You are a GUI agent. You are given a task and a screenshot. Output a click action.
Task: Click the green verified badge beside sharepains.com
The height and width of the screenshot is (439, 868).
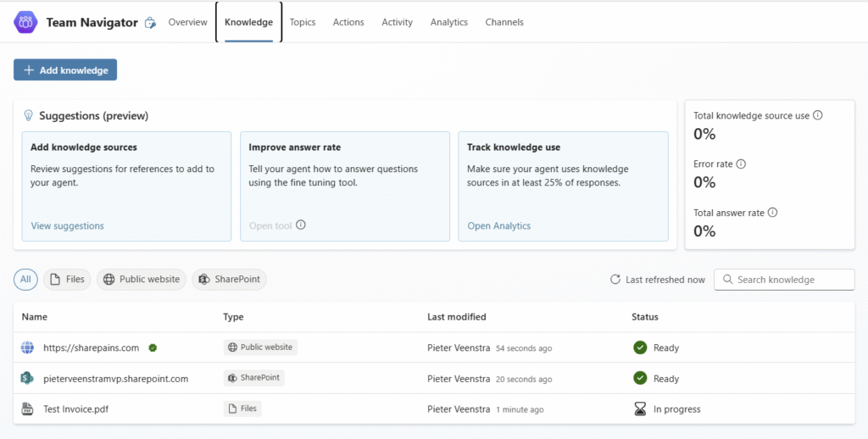click(153, 347)
